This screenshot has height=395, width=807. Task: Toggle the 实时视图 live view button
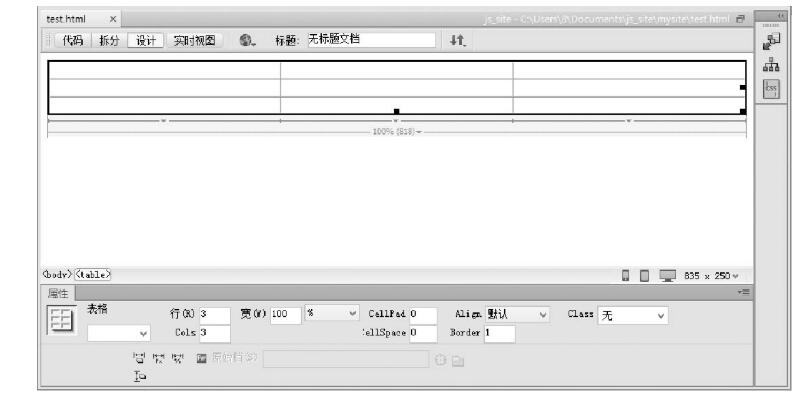[195, 41]
